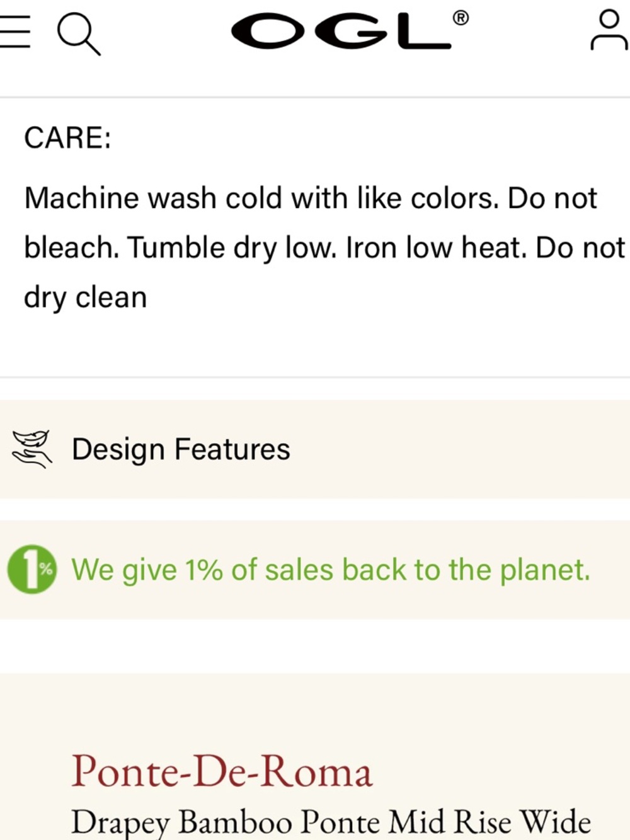Collapse the CARE section heading
Screen dimensions: 630x840
(67, 137)
